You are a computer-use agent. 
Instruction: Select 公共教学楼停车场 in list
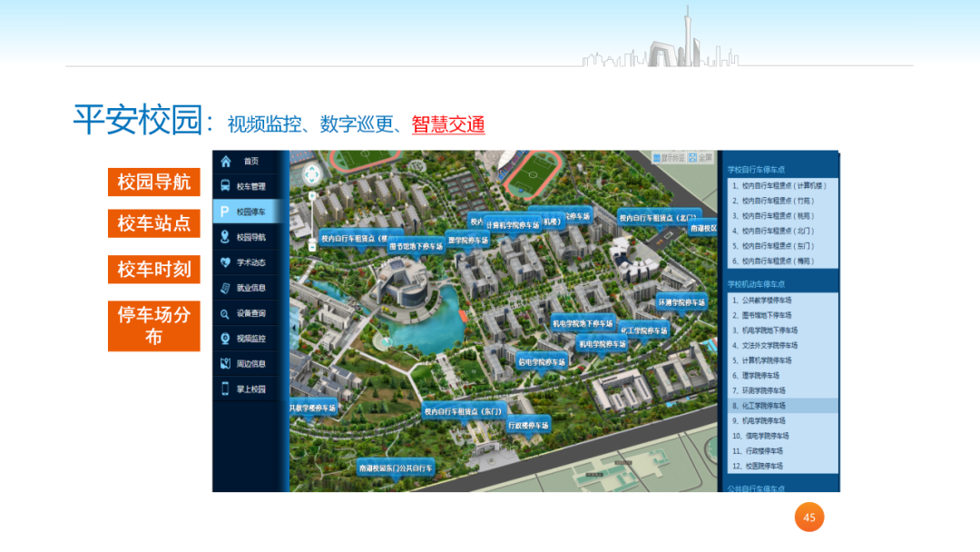click(x=782, y=301)
